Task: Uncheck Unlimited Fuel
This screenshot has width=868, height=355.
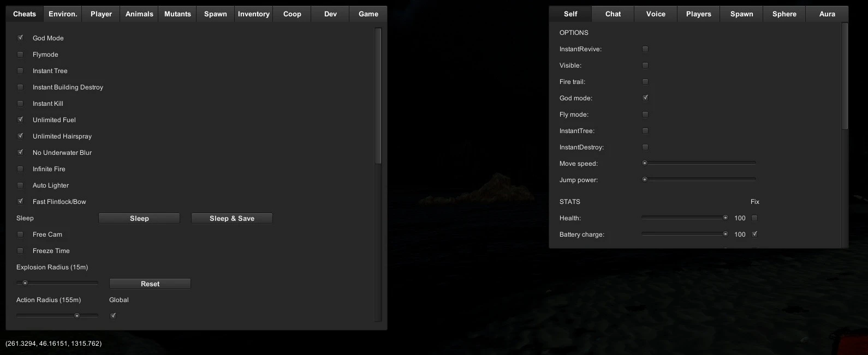Action: click(20, 120)
